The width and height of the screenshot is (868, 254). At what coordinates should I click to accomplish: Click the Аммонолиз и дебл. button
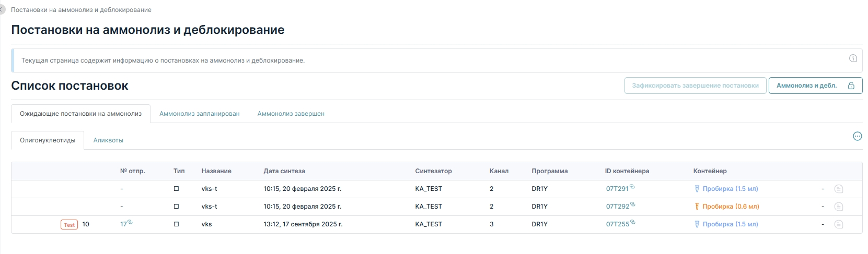tap(815, 86)
